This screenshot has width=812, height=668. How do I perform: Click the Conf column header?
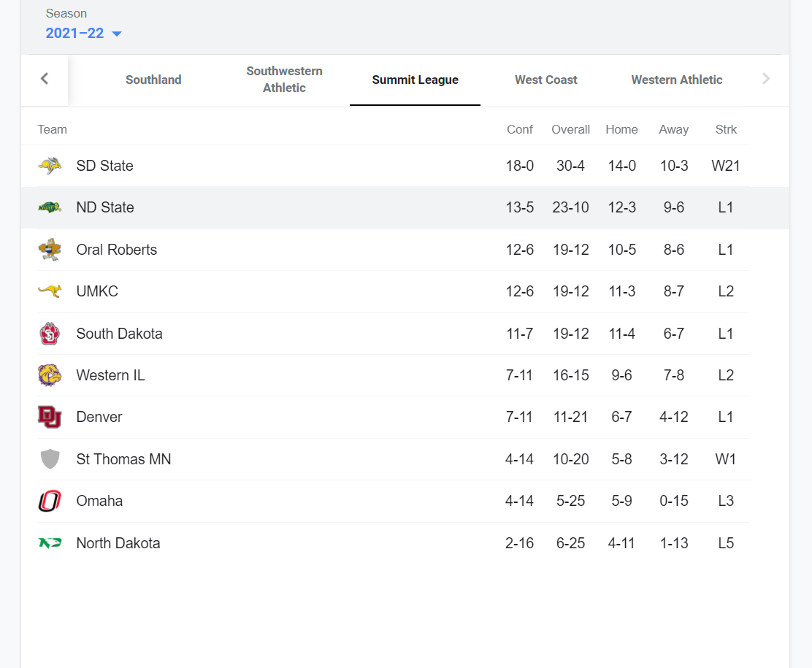(519, 129)
